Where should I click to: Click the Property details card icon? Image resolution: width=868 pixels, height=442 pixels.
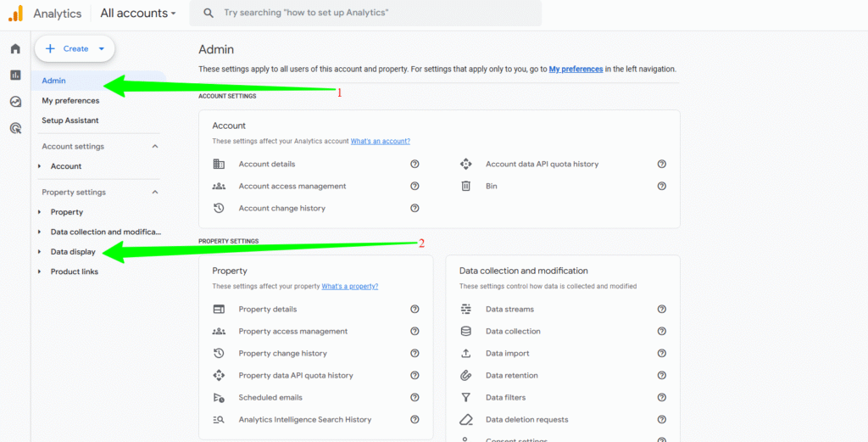(219, 309)
